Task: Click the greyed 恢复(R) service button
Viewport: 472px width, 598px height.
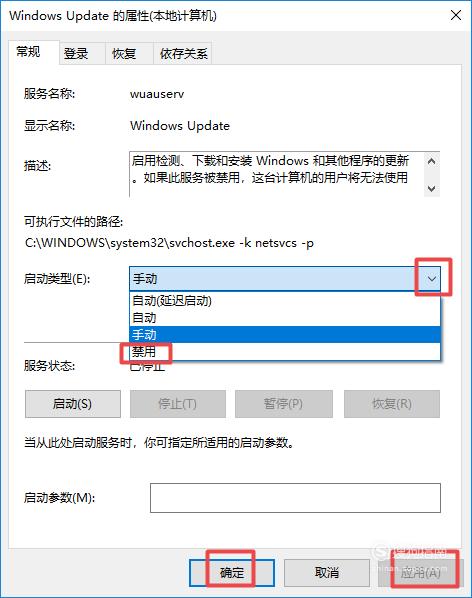Action: pos(392,403)
